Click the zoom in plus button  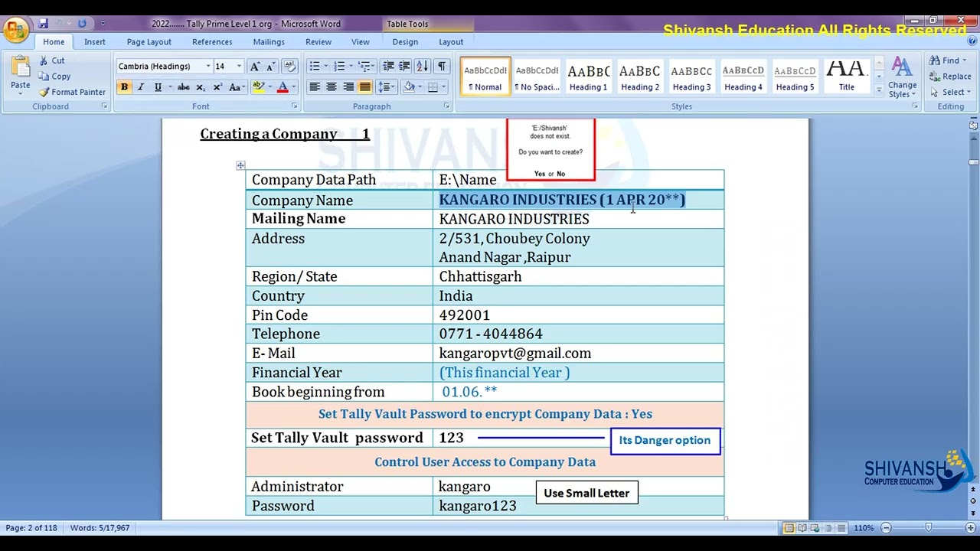coord(969,528)
